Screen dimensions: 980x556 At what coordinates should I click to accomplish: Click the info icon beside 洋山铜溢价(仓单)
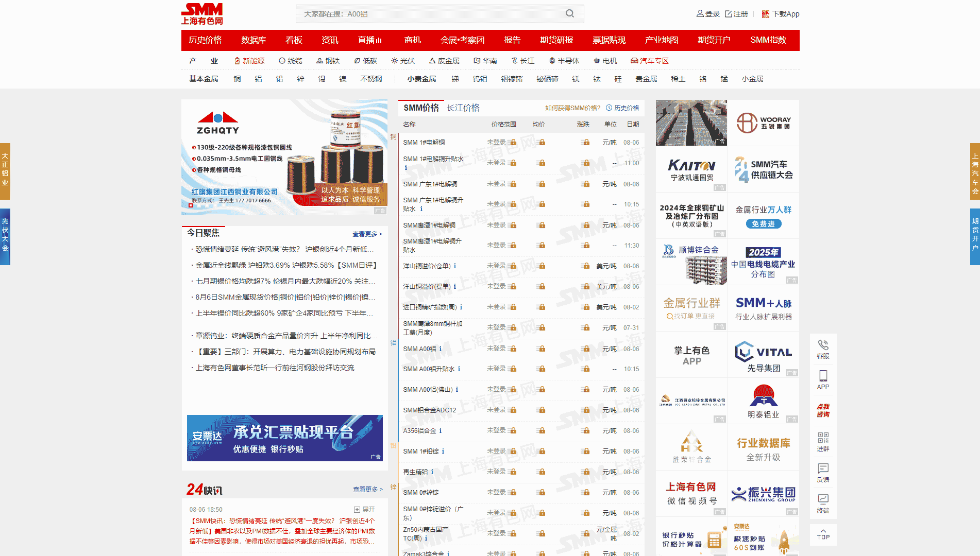pos(455,266)
